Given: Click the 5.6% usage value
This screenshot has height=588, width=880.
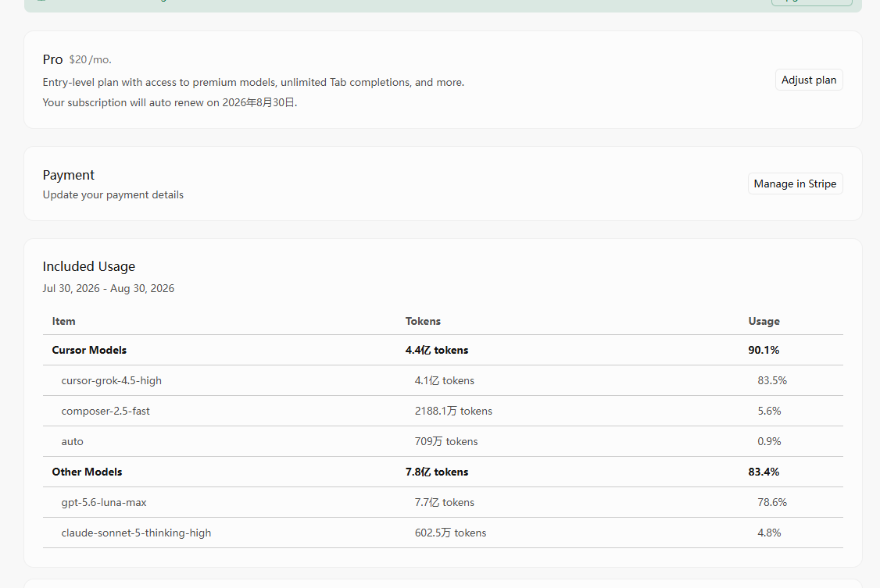Looking at the screenshot, I should [x=770, y=411].
